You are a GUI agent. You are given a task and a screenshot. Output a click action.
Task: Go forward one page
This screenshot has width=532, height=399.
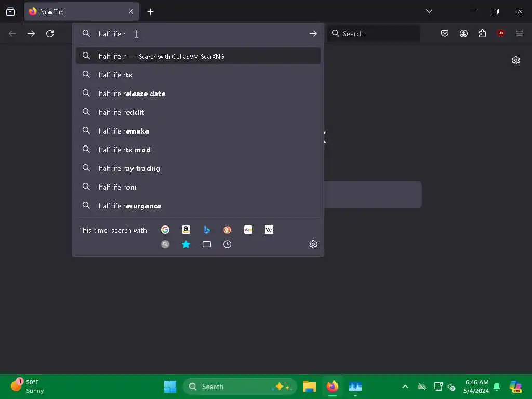point(31,34)
